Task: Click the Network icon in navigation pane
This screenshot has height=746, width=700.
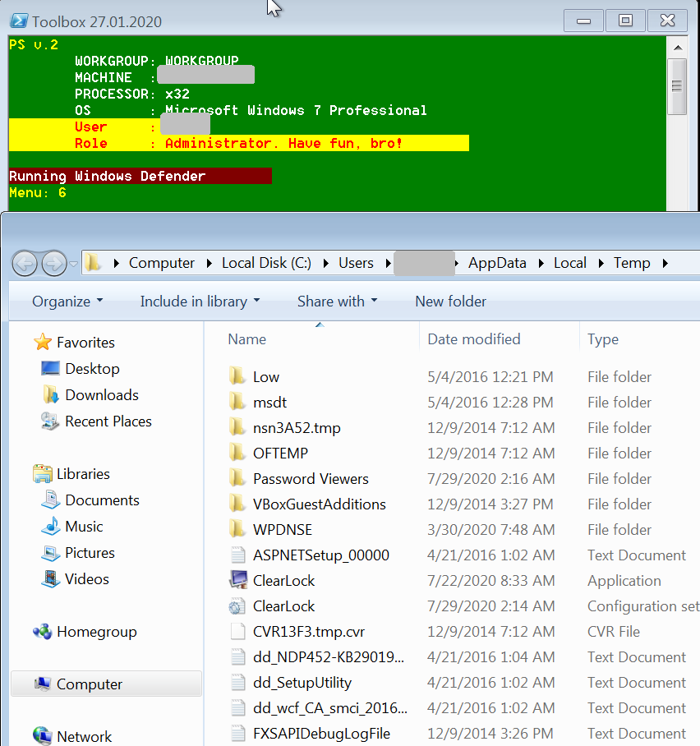Action: 43,736
